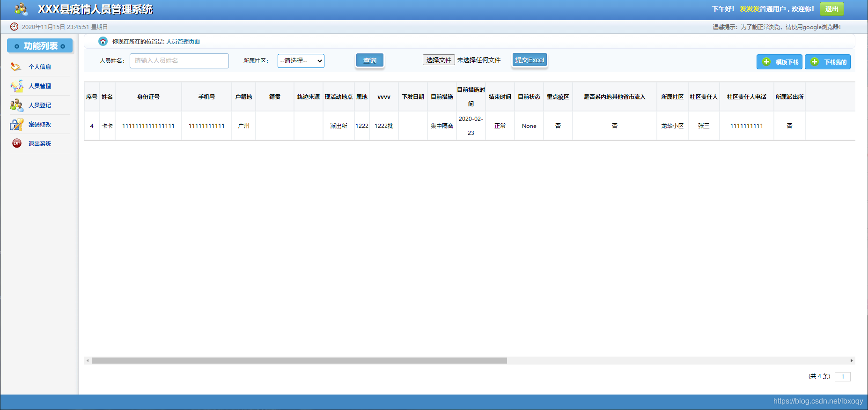The image size is (868, 410).
Task: Click the red exit icon for 退出系统
Action: 17,143
